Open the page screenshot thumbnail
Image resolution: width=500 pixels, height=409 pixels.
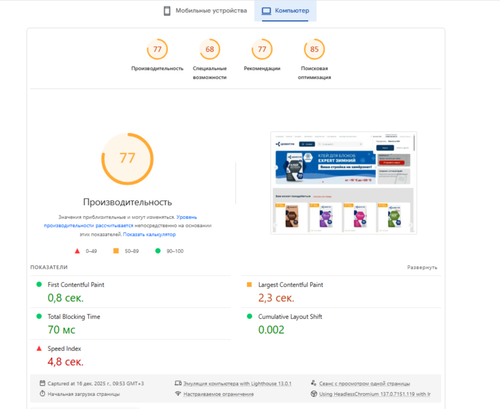[x=343, y=183]
